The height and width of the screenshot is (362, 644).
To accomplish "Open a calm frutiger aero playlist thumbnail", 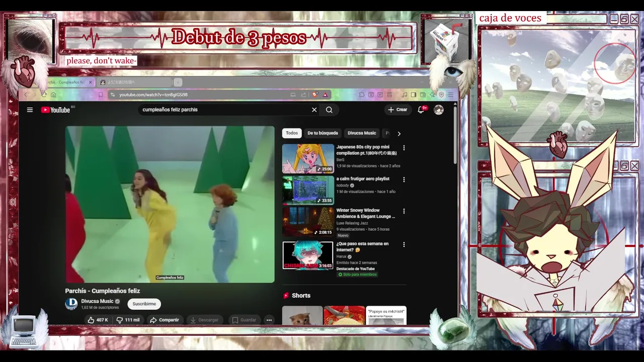I will click(x=308, y=190).
